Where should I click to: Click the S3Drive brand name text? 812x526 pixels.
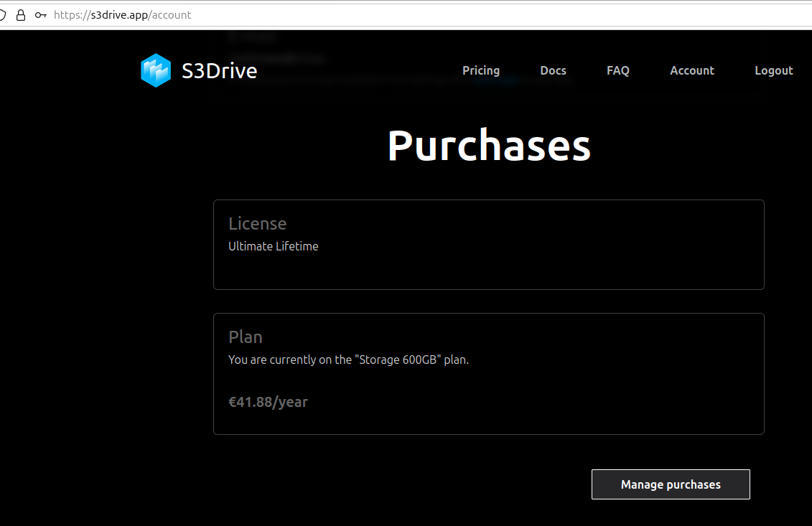(x=219, y=71)
